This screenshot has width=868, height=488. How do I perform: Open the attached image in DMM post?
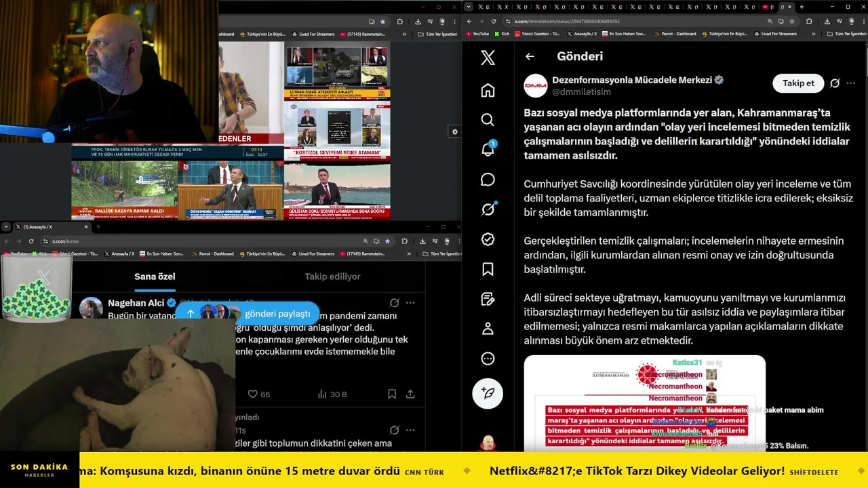tap(644, 403)
